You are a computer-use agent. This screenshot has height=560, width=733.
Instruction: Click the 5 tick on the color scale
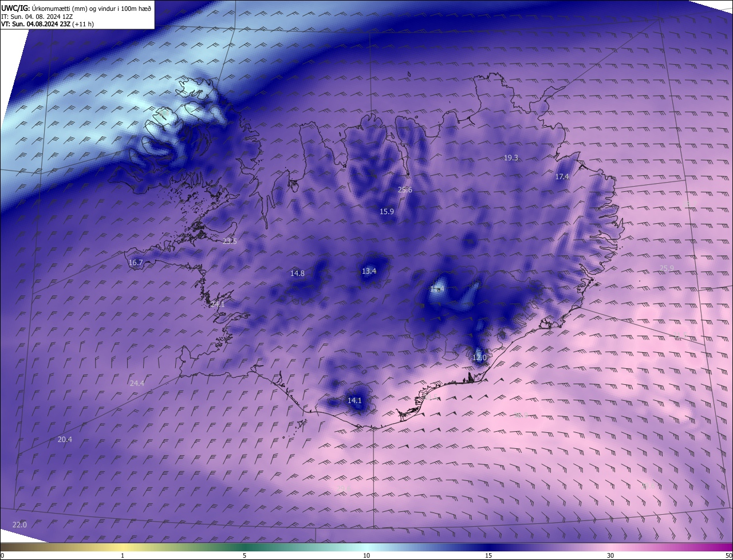(245, 556)
